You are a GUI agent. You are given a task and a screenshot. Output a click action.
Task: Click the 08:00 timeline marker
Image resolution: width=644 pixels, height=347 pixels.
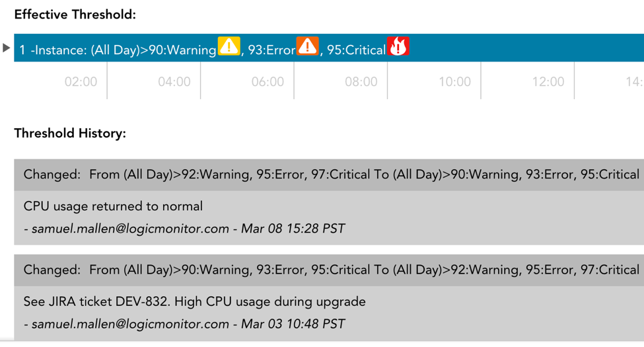pos(361,81)
